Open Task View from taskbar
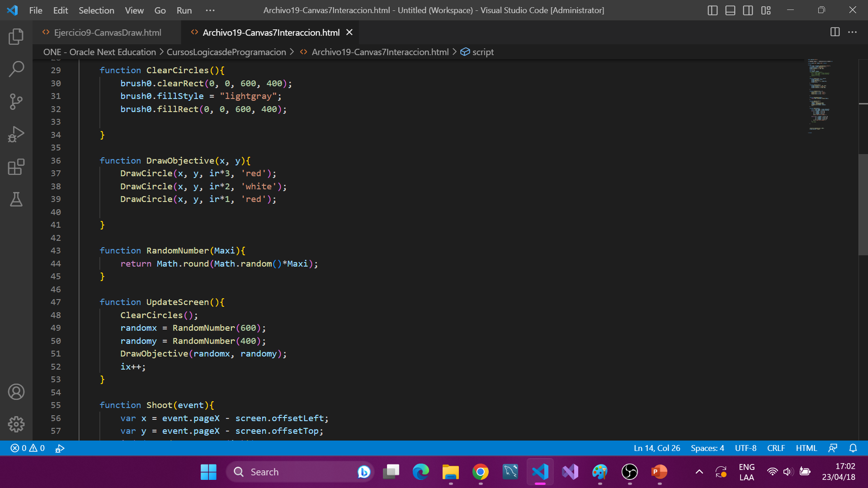Image resolution: width=868 pixels, height=488 pixels. click(391, 472)
